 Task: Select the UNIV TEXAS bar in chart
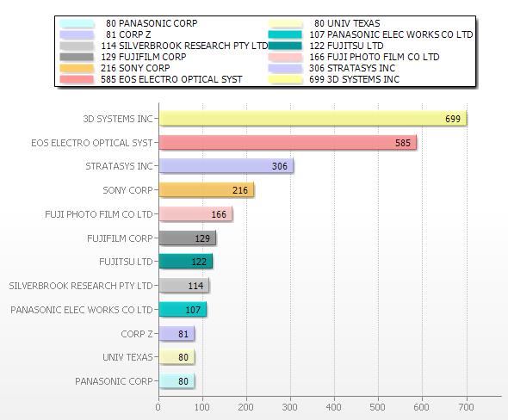tap(177, 357)
